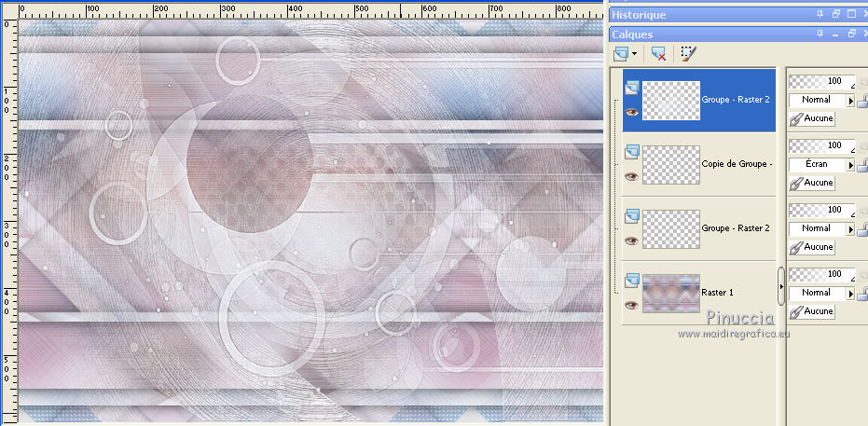Click the Delete Layer icon
Image resolution: width=868 pixels, height=426 pixels.
[x=658, y=54]
